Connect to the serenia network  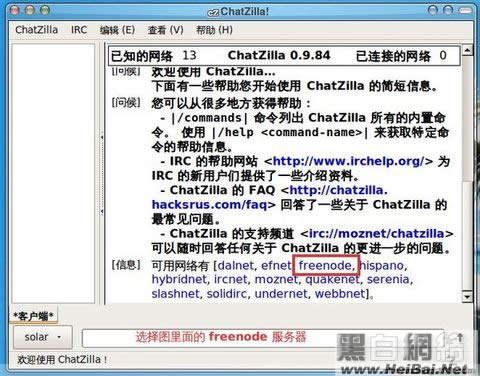[x=388, y=279]
